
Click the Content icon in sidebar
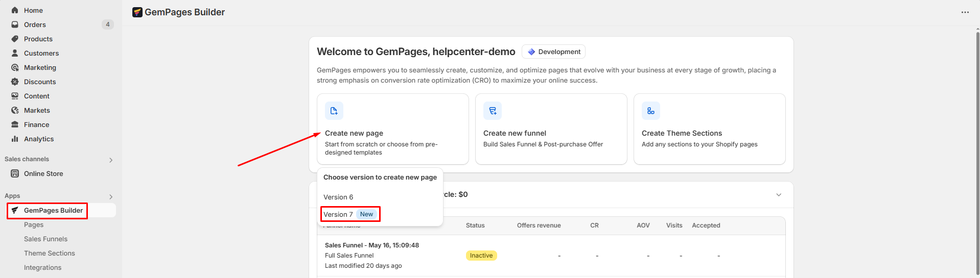15,96
